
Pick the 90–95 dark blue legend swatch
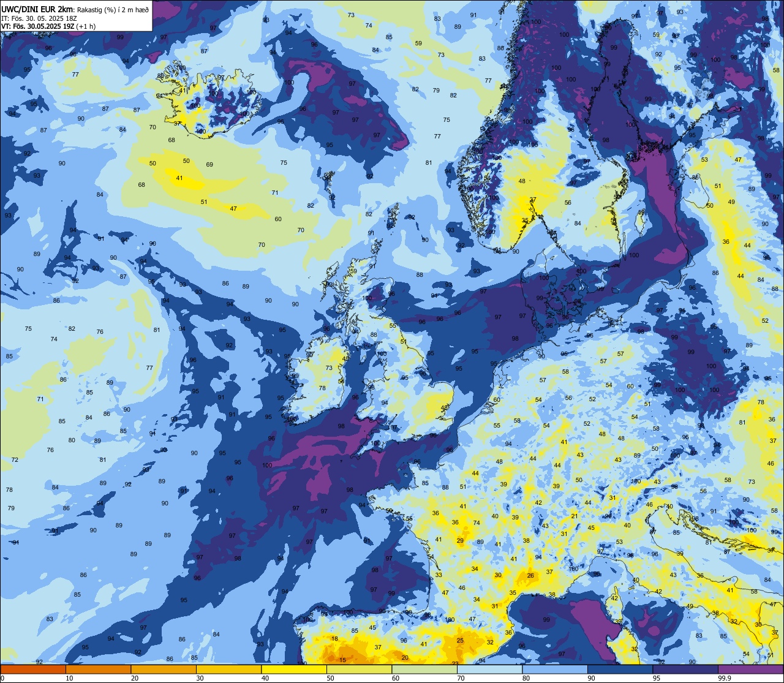click(620, 669)
